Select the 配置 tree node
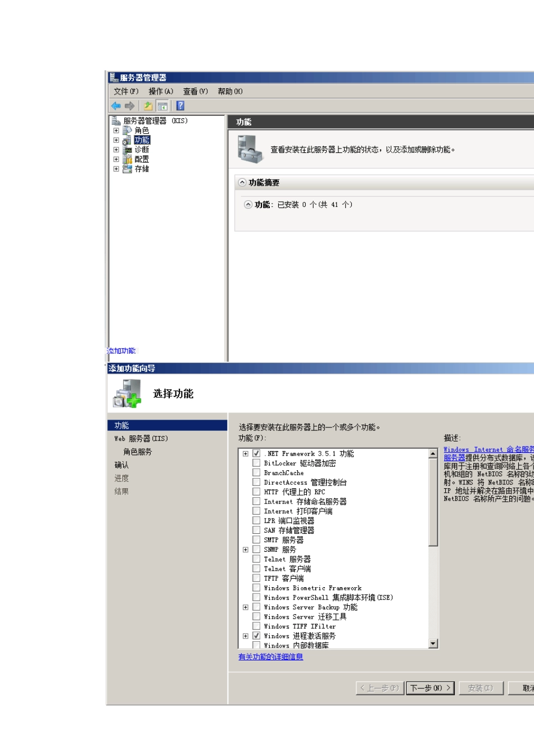The image size is (534, 756). [x=142, y=159]
